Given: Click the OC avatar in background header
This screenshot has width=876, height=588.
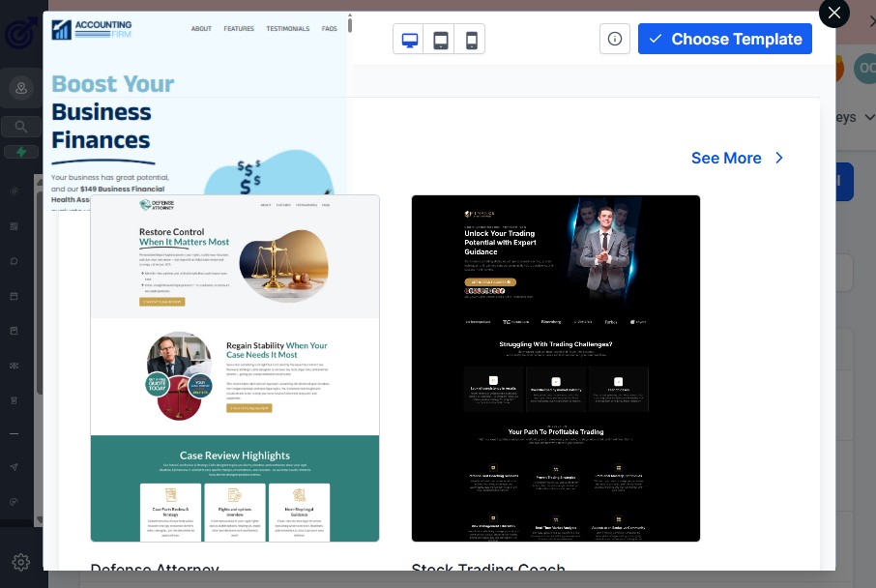Looking at the screenshot, I should click(x=864, y=69).
